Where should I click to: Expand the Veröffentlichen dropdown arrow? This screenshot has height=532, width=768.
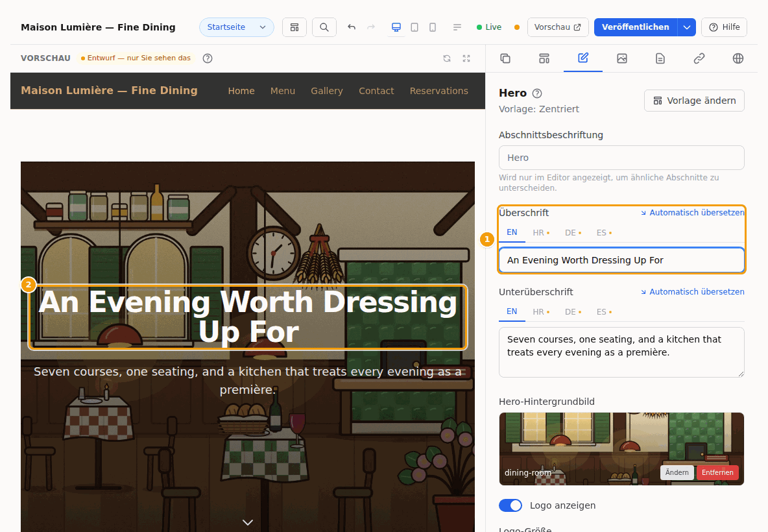click(x=687, y=27)
